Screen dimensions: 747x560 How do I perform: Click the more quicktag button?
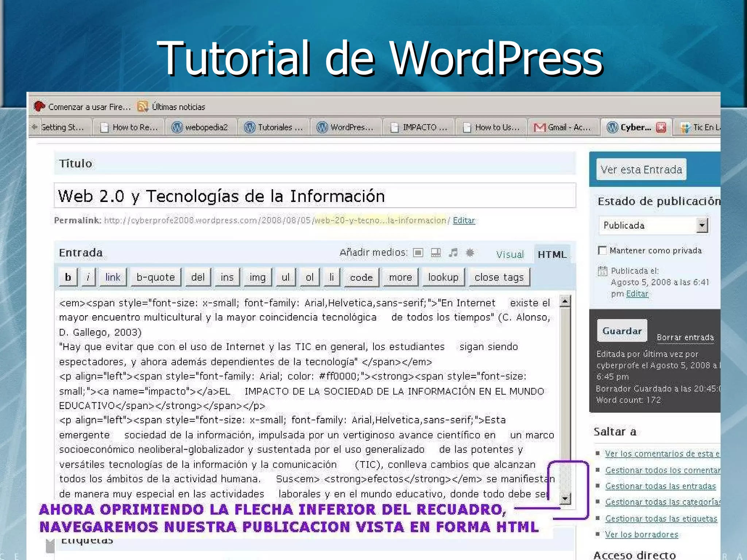[x=400, y=277]
